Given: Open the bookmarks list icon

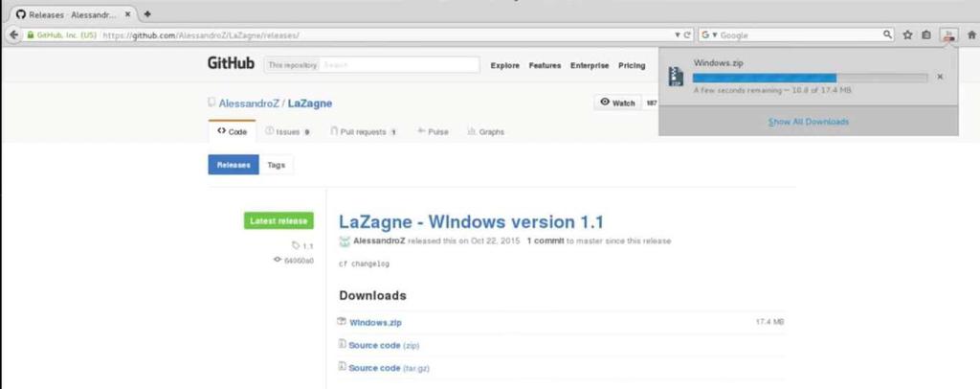Looking at the screenshot, I should tap(926, 35).
